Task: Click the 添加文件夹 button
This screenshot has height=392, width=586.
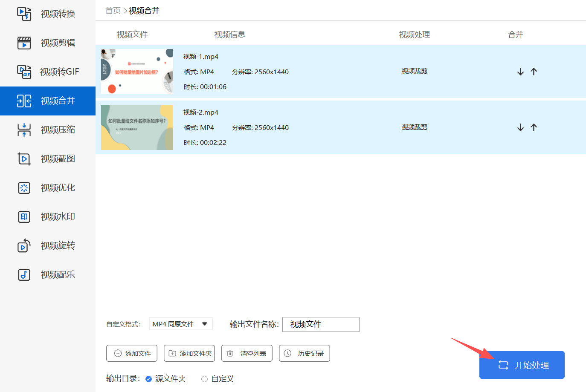Action: [189, 353]
